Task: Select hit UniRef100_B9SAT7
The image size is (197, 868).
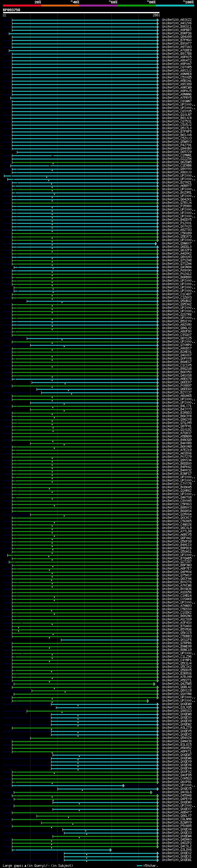Action: [x=177, y=43]
